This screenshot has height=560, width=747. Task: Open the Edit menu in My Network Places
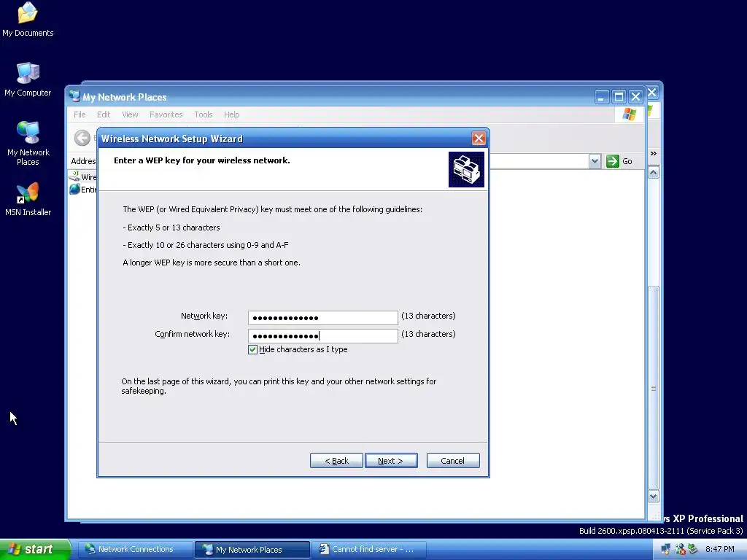[x=104, y=114]
